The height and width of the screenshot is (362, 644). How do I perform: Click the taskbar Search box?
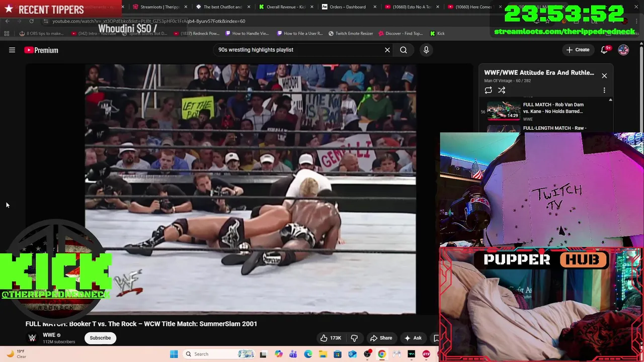(x=219, y=354)
